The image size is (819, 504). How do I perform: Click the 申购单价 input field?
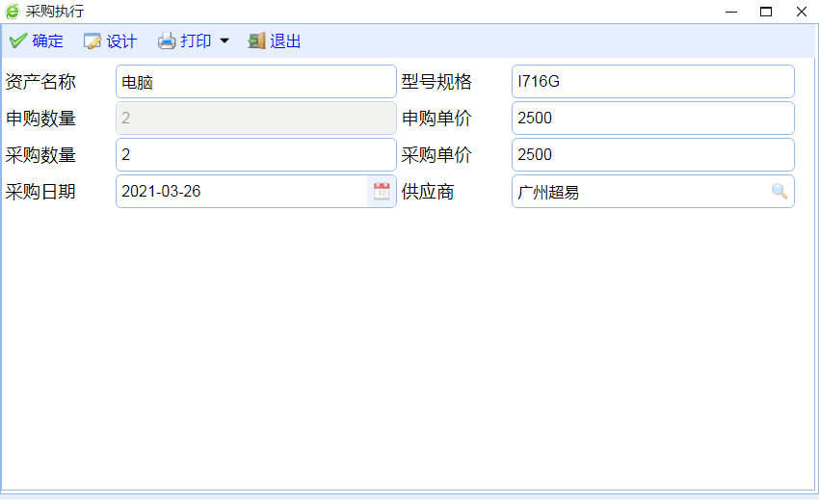[x=652, y=119]
